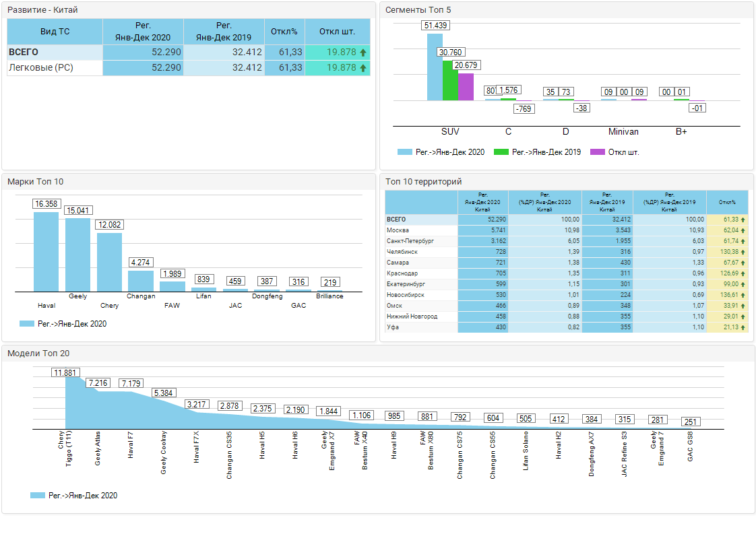Select the Haval bar in Марки Топ 10
Image resolution: width=756 pixels, height=534 pixels.
pos(46,251)
